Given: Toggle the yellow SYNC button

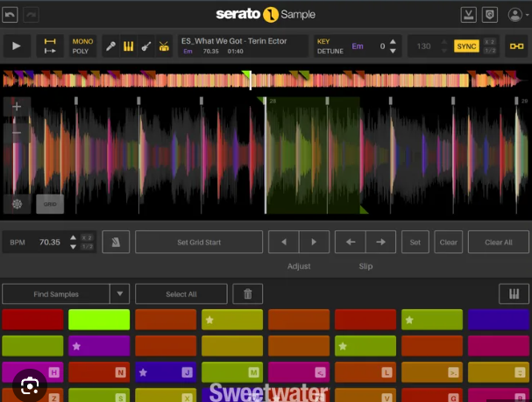Looking at the screenshot, I should (466, 46).
